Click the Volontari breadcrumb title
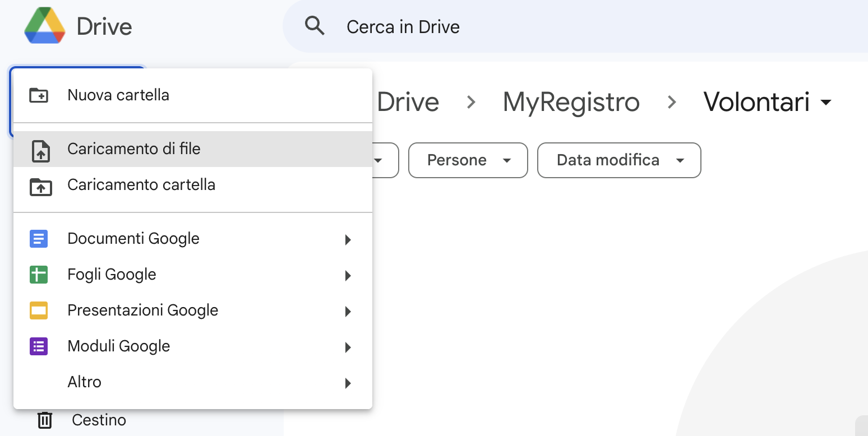Viewport: 868px width, 436px height. tap(756, 102)
